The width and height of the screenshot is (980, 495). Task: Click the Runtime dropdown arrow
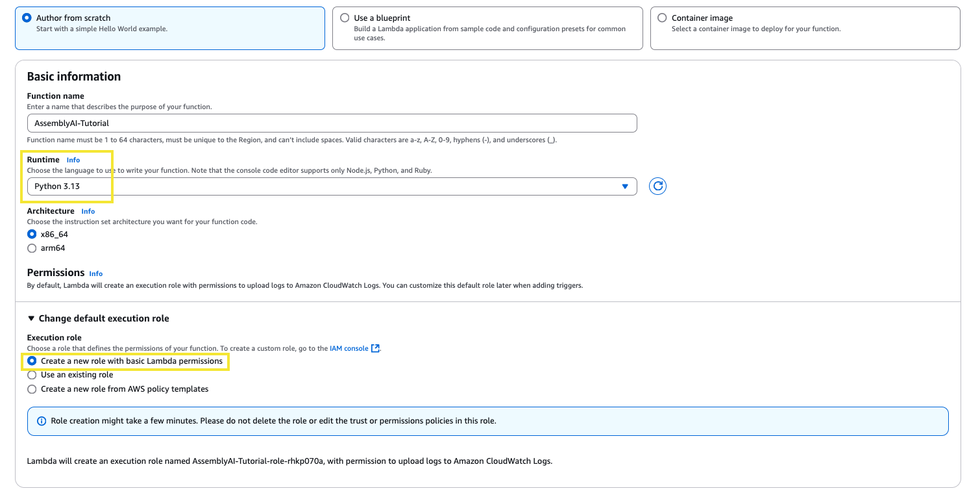coord(625,186)
